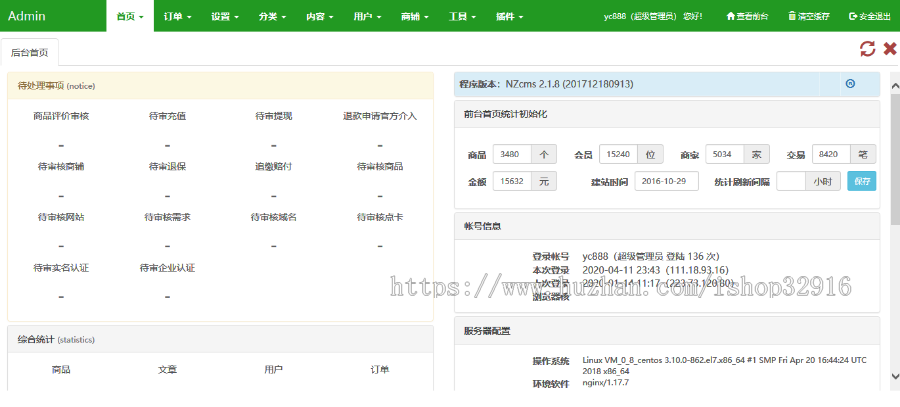900x407 pixels.
Task: Open the 内容 dropdown
Action: 320,16
